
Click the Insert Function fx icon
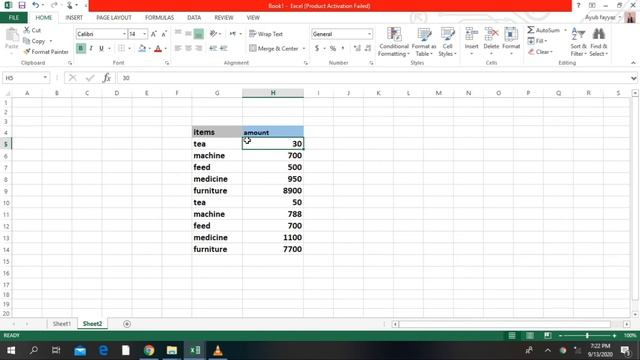click(x=107, y=78)
